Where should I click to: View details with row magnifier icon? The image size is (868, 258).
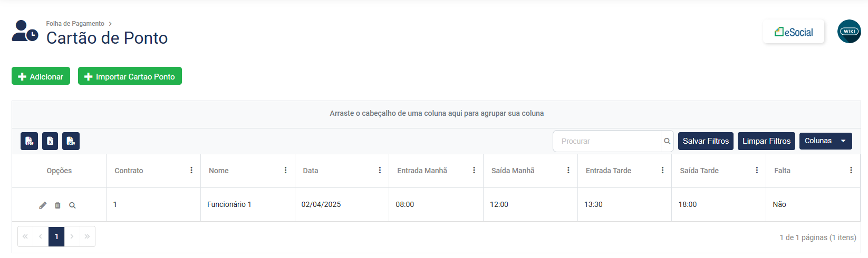[x=72, y=205]
